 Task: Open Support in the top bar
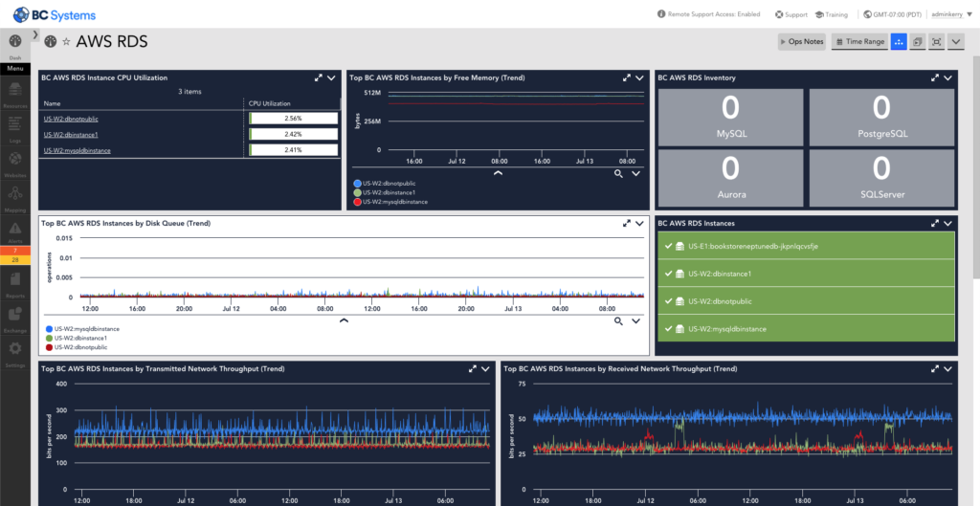pyautogui.click(x=791, y=13)
